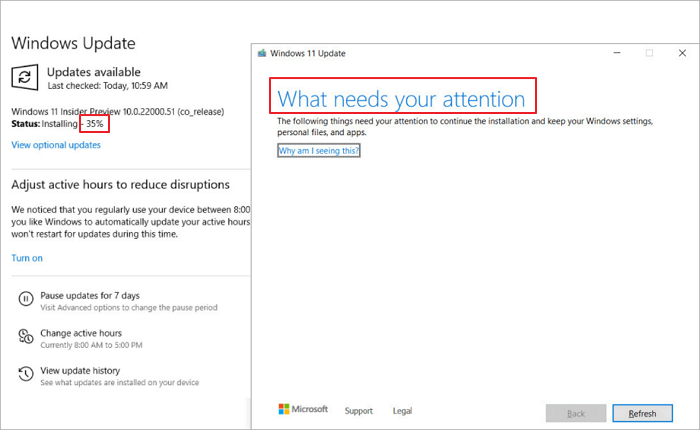Click the Last checked: Today, 10:59 AM text
This screenshot has width=700, height=430.
coord(108,86)
